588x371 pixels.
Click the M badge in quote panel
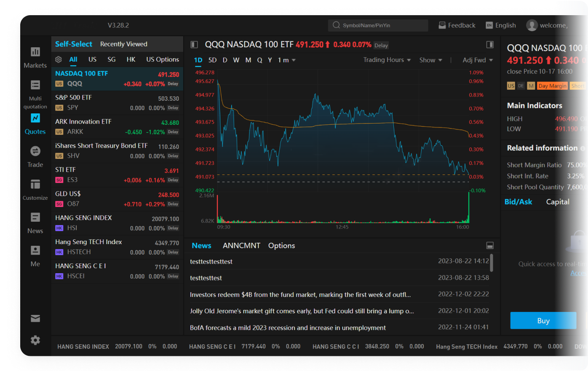point(531,86)
